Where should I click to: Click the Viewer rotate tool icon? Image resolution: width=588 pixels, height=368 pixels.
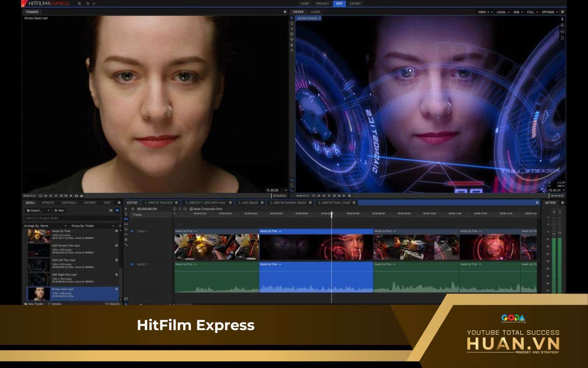[x=562, y=38]
